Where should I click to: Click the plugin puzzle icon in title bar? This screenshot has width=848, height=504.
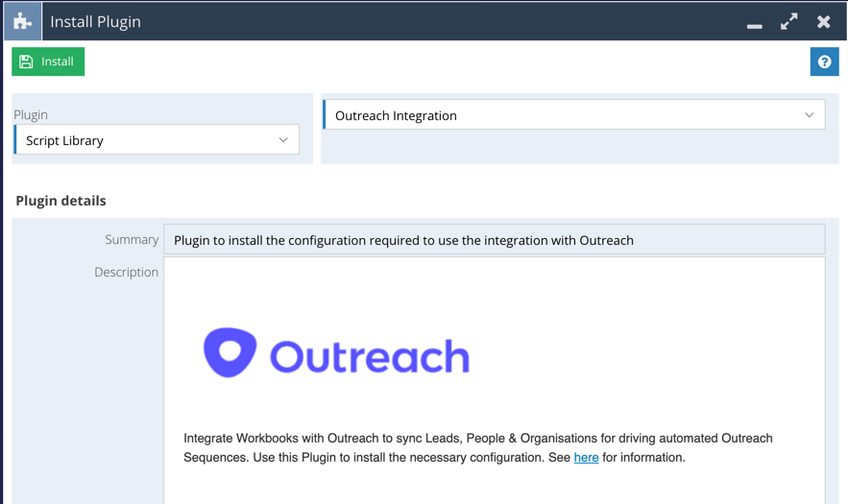(23, 22)
